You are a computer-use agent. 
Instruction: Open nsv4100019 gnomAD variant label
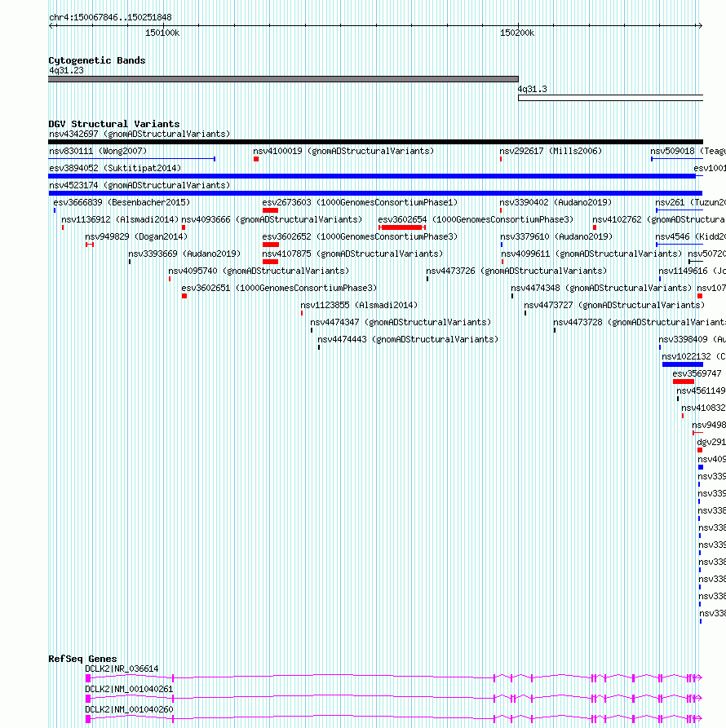coord(343,151)
